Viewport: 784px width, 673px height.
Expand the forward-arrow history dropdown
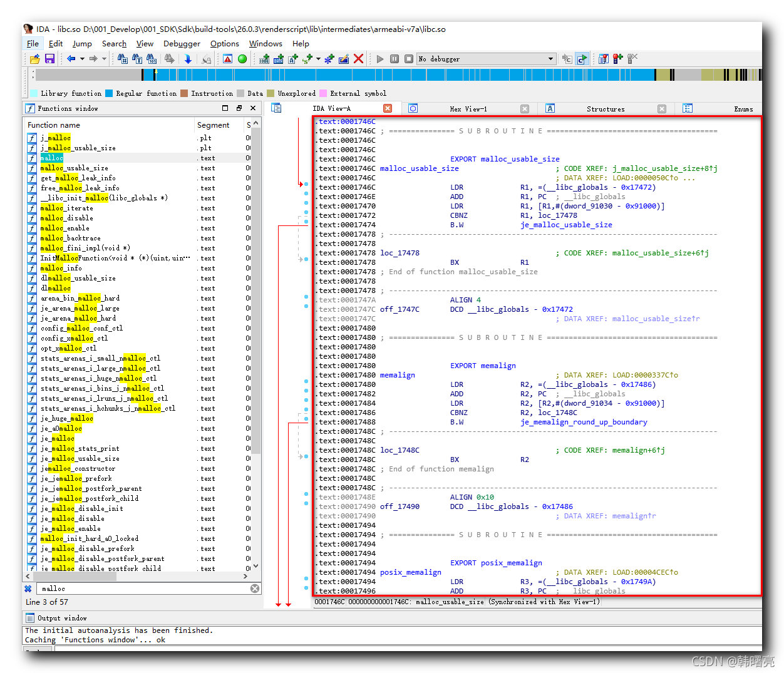coord(104,59)
